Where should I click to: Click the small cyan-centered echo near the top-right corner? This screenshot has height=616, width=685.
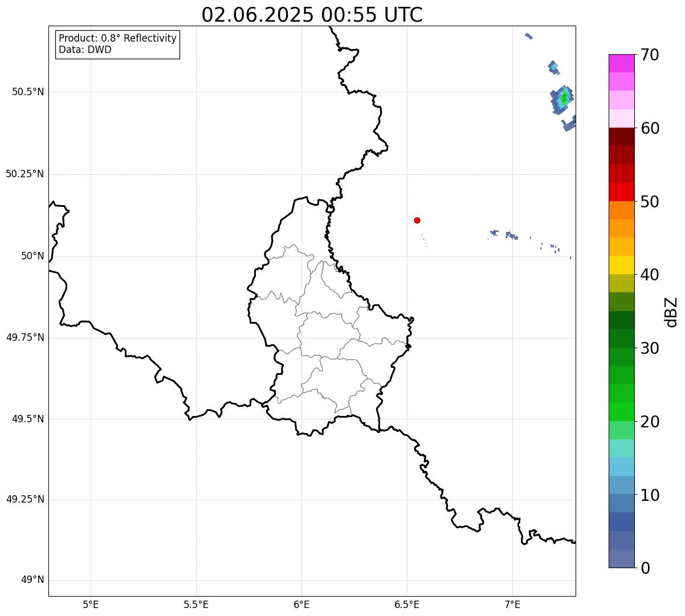tap(553, 67)
